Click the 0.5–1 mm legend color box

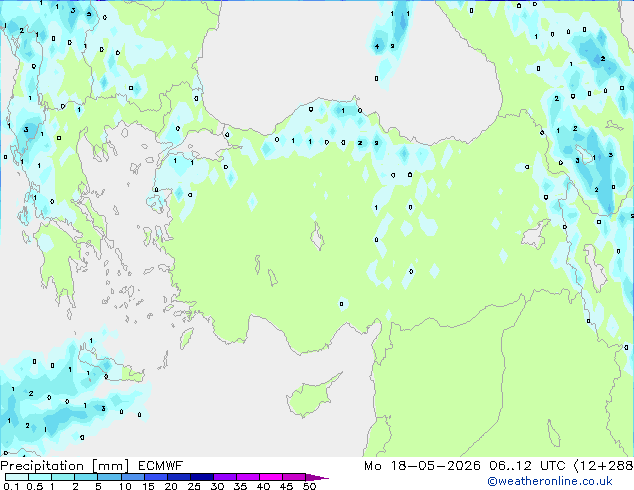(40, 477)
